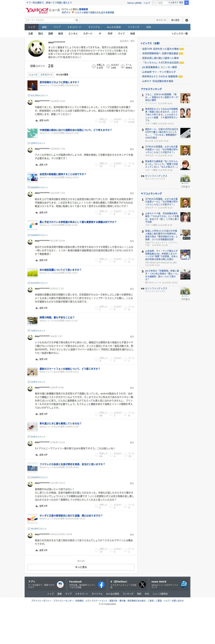Open the settings gear icon
Image resolution: width=215 pixels, height=644 pixels.
coord(187,20)
